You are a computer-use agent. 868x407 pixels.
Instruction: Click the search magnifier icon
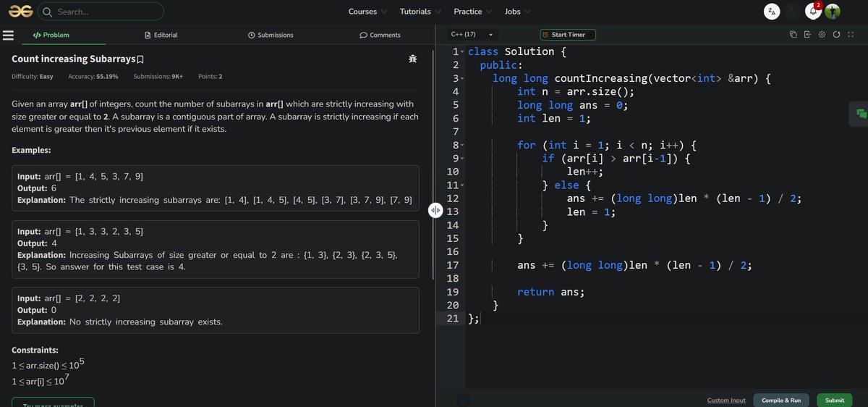tap(48, 12)
